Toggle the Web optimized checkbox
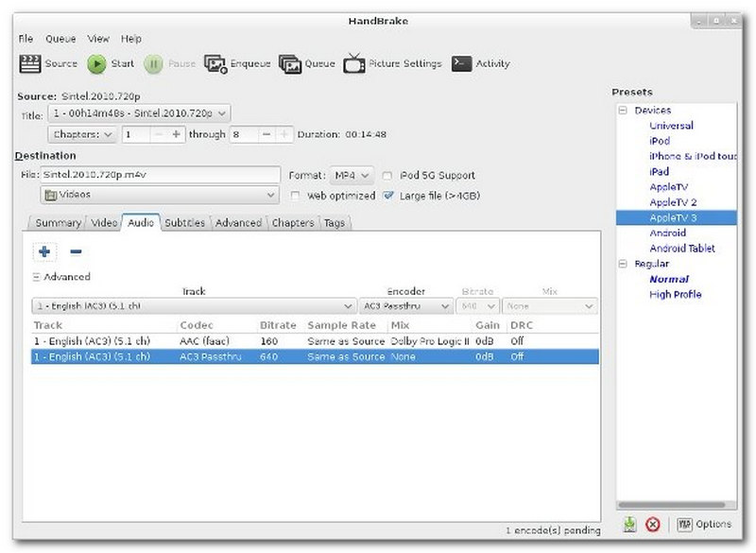Screen dimensions: 756x553 (296, 196)
